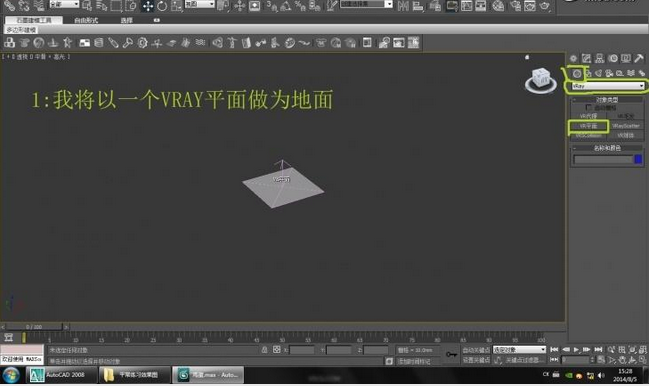The image size is (649, 386).
Task: Switch to the Graphite Modeling Tools tab
Action: (34, 20)
